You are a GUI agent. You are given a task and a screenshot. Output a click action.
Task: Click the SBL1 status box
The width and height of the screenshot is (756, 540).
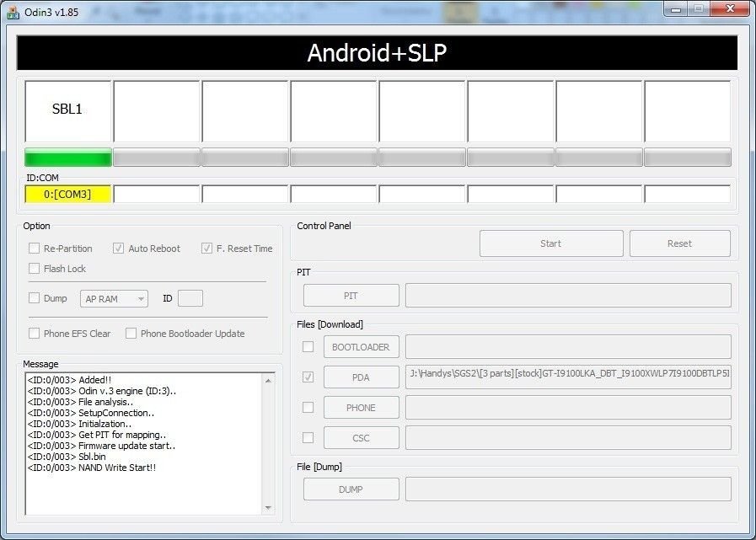coord(68,111)
